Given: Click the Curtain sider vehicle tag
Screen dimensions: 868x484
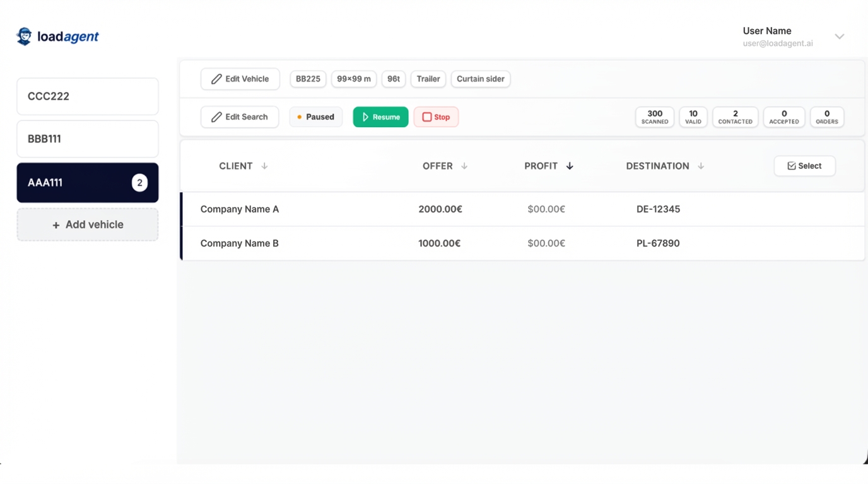Looking at the screenshot, I should [480, 79].
